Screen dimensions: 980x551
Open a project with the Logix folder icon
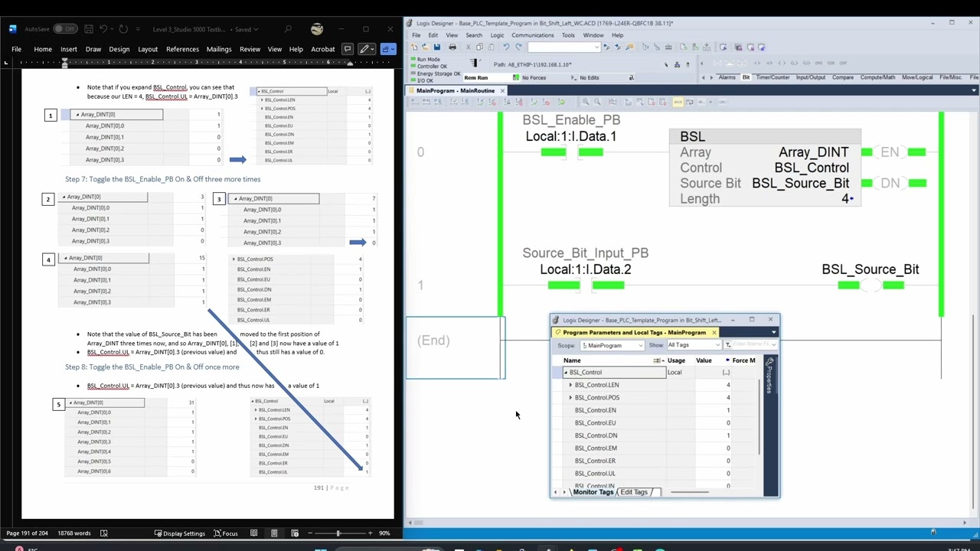point(426,47)
